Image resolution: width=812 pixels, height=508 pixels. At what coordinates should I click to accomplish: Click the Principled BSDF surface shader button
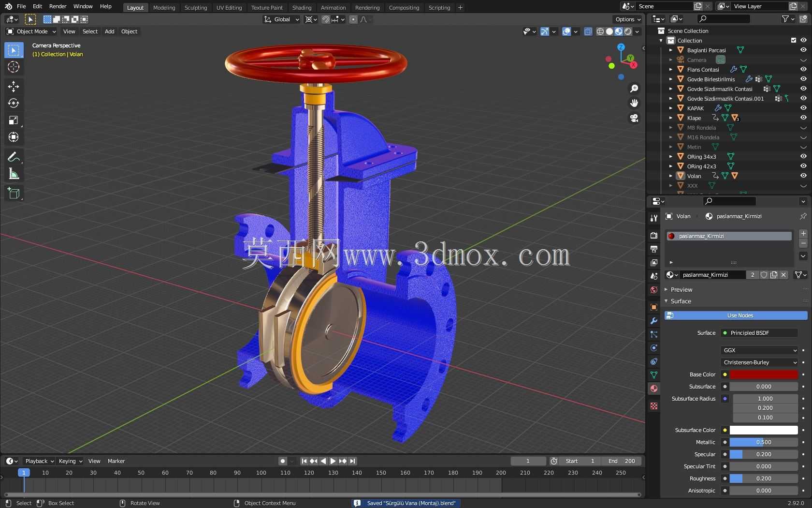pos(759,333)
